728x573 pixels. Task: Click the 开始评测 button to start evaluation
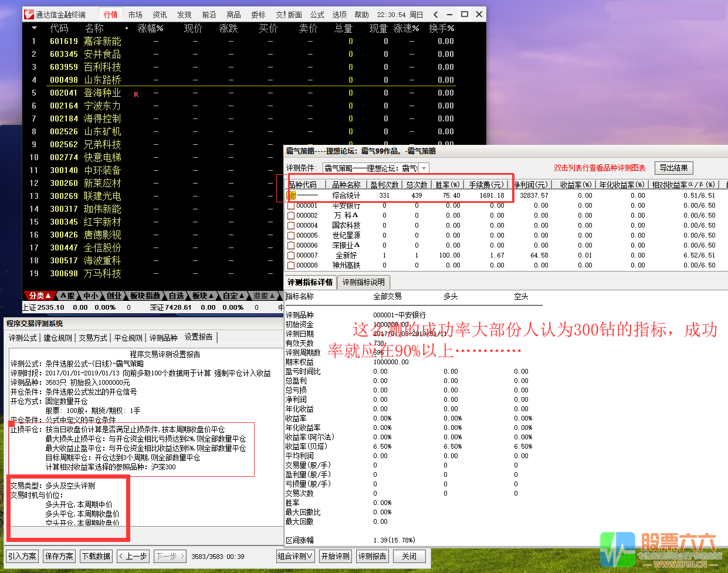(335, 557)
